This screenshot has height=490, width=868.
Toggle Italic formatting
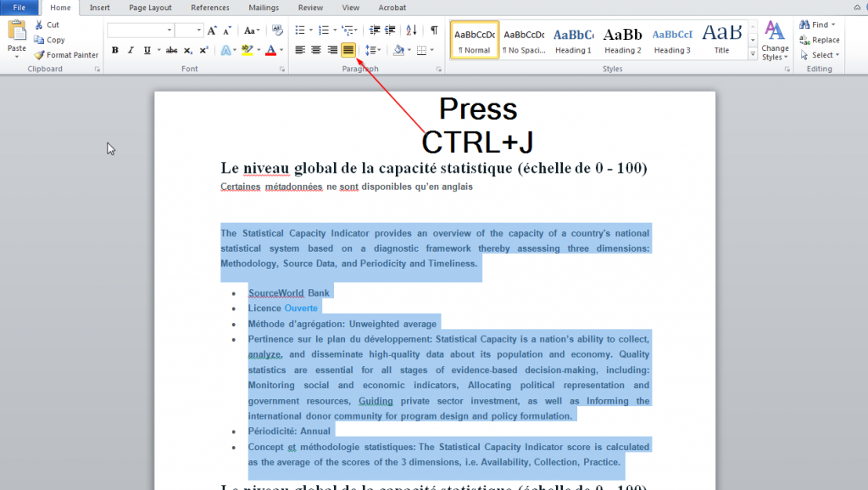click(131, 50)
